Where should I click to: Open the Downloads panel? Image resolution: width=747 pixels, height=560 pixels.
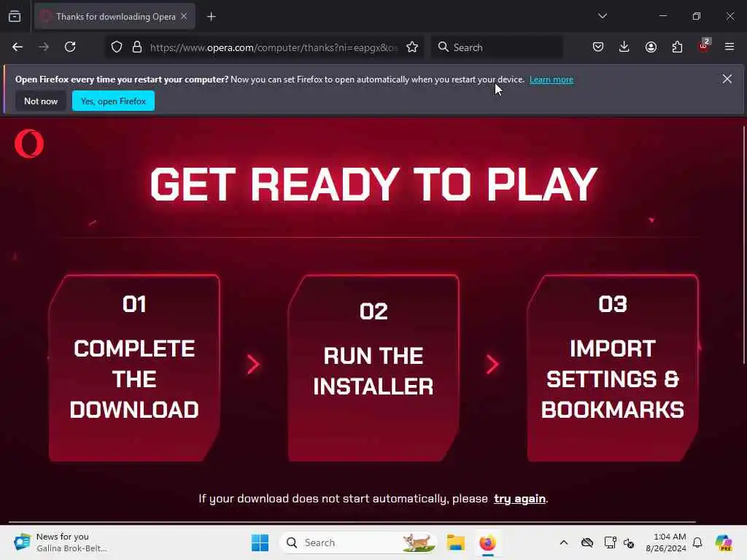(624, 47)
